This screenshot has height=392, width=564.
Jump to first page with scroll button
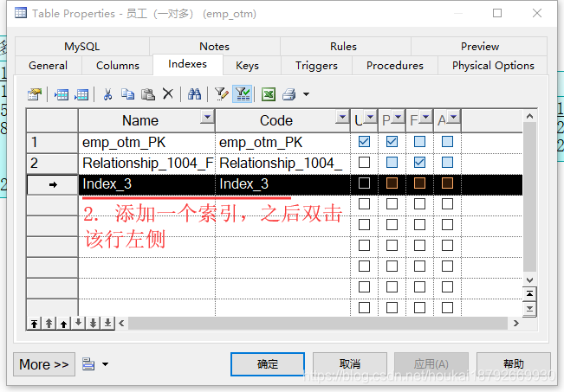click(x=529, y=294)
